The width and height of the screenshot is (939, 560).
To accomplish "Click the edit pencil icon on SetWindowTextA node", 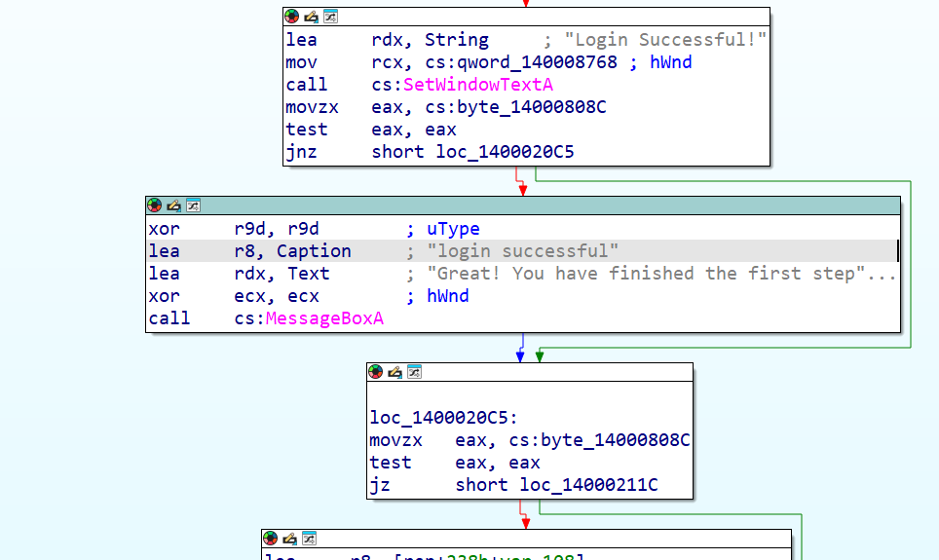I will point(311,17).
